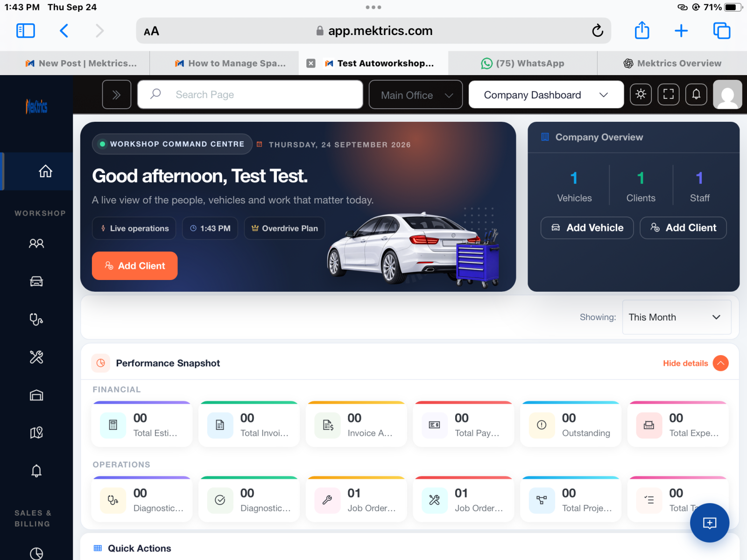
Task: Open the clients people icon in sidebar
Action: pyautogui.click(x=36, y=243)
